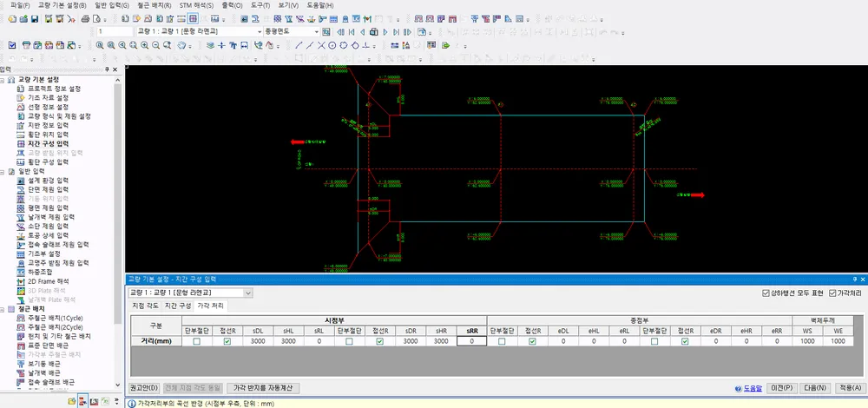This screenshot has height=408, width=868.
Task: Click the input tree scroll-down arrow
Action: click(x=117, y=385)
